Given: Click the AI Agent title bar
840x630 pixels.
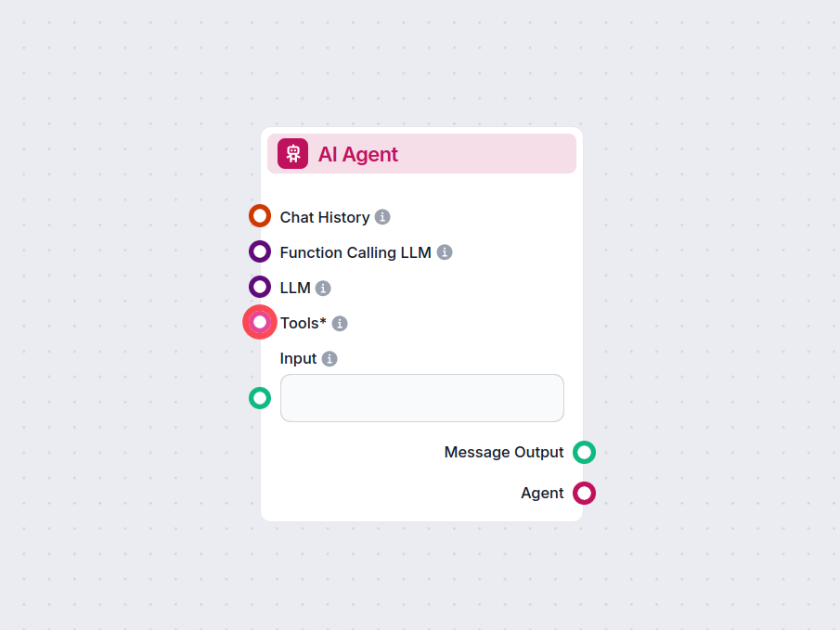Looking at the screenshot, I should (421, 153).
